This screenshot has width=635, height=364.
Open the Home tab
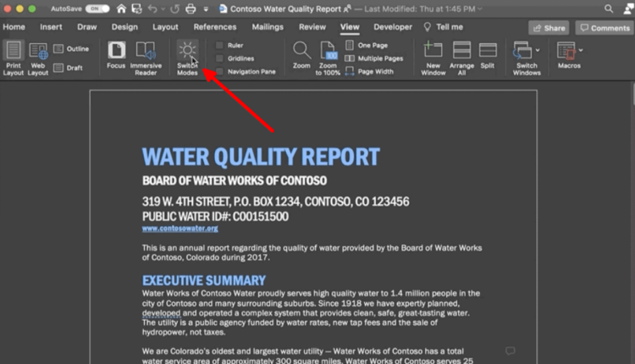pyautogui.click(x=14, y=27)
